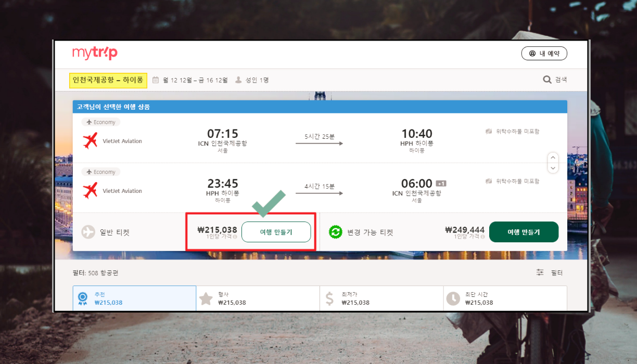Collapse flight details with up chevron
This screenshot has height=364, width=637.
tap(553, 158)
